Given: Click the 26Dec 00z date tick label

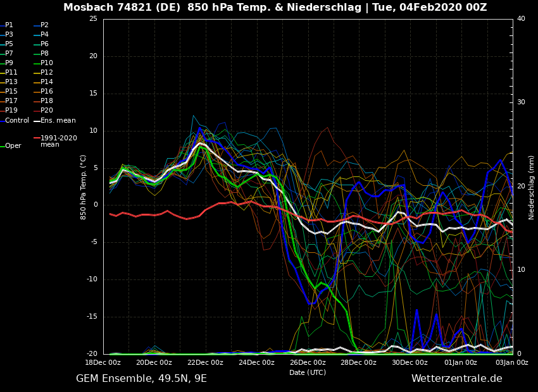Looking at the screenshot, I should pos(308,363).
